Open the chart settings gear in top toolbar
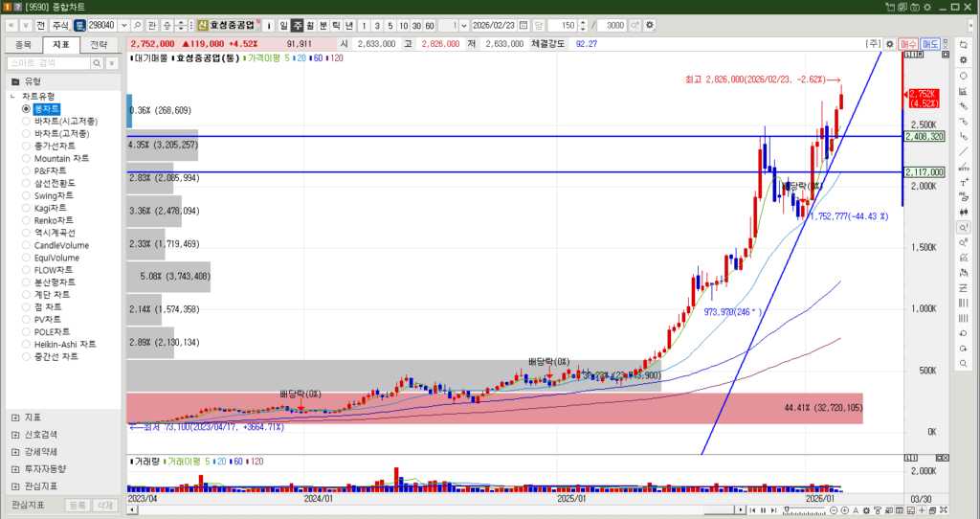Screen dimensions: 980x519 point(650,24)
